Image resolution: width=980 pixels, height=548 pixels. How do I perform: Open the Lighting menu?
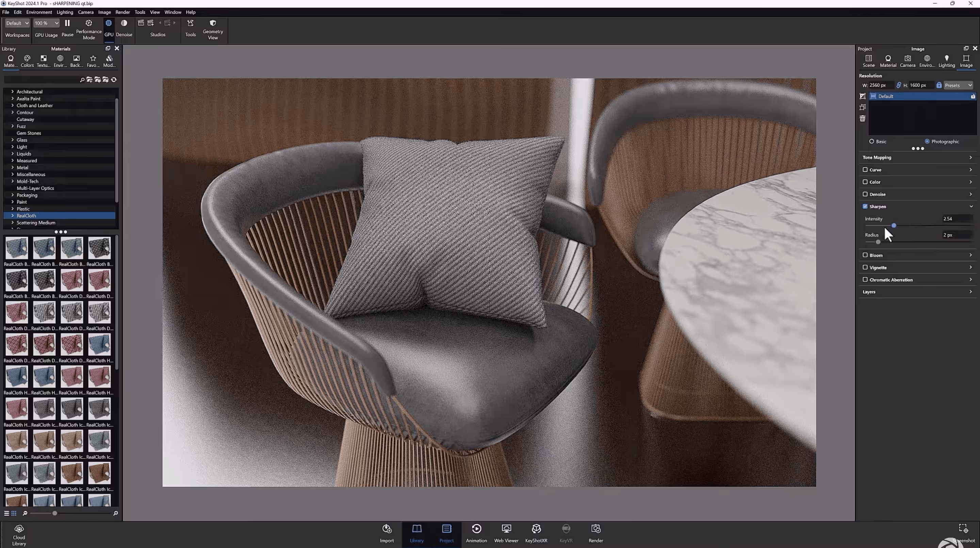(x=65, y=12)
